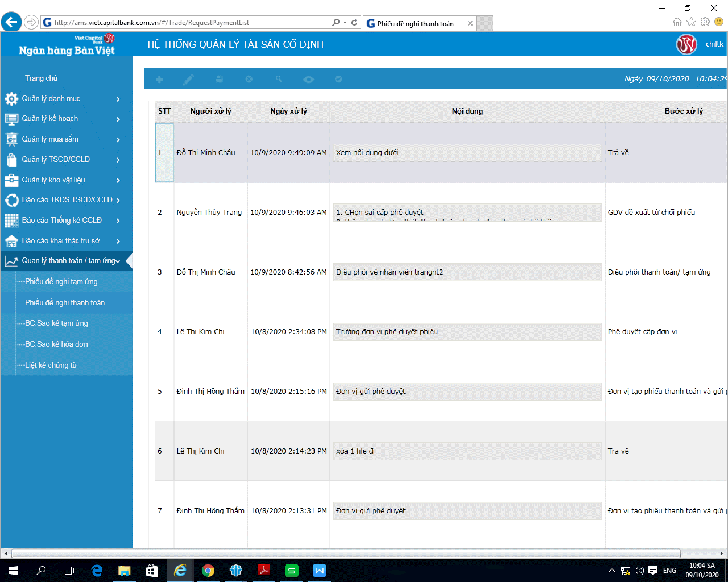Open Liệt kê chứng từ submenu

[51, 365]
